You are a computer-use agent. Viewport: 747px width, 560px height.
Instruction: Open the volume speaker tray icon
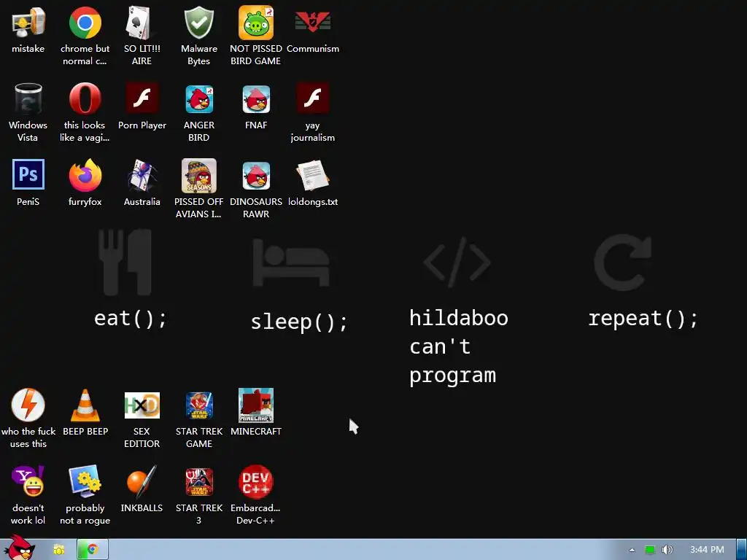coord(667,550)
